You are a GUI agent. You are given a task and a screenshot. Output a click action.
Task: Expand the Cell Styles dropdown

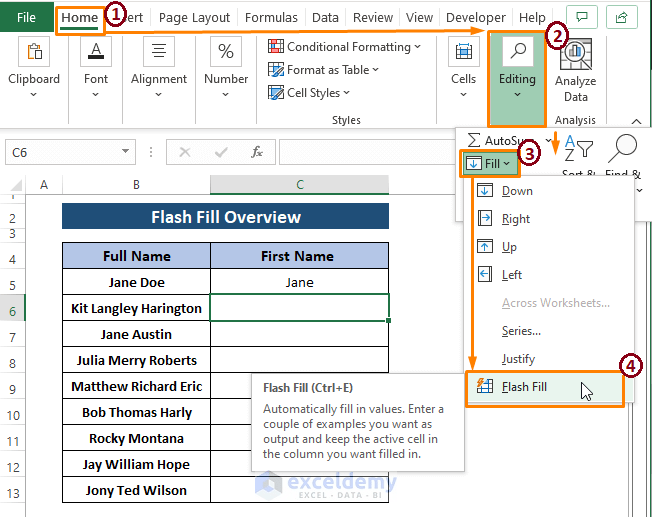[x=346, y=92]
